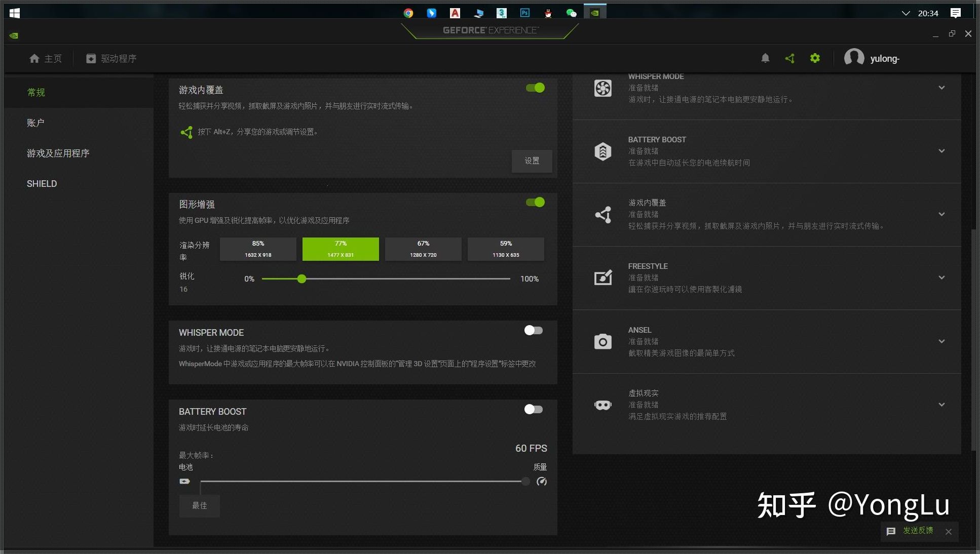
Task: Click the NVIDIA logo in title bar
Action: [14, 35]
